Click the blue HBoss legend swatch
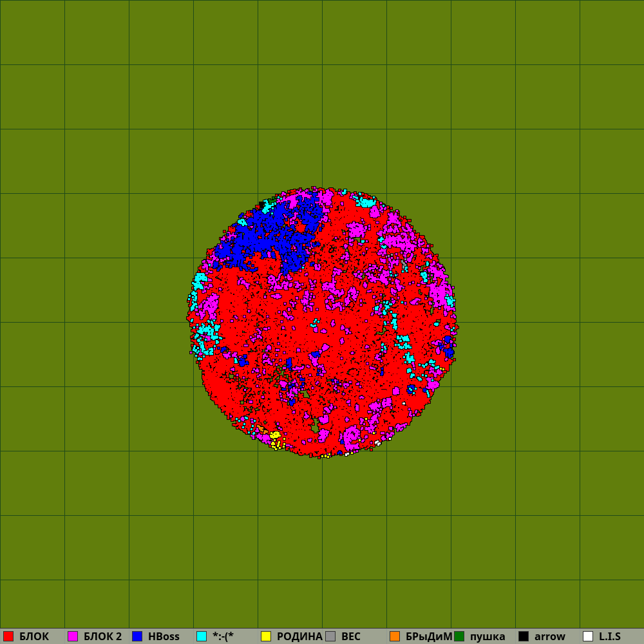 (x=137, y=636)
